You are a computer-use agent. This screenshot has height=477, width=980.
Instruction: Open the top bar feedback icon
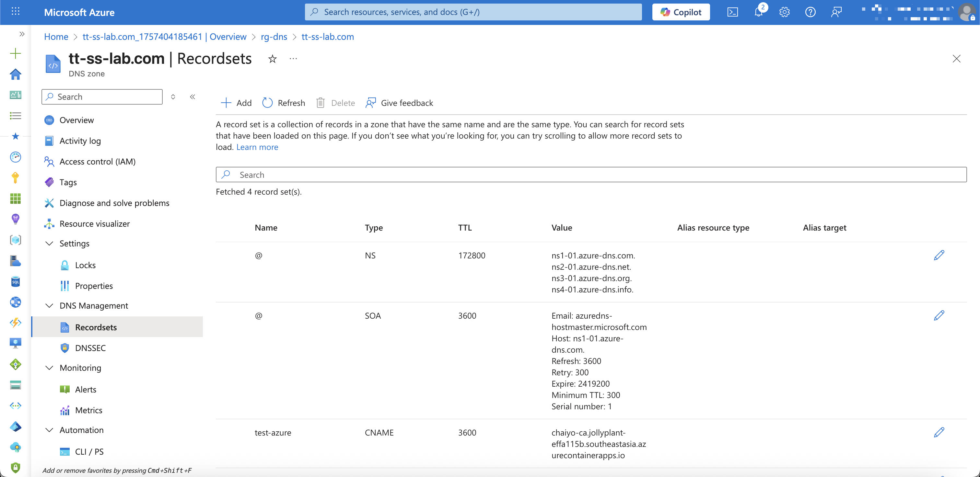pyautogui.click(x=836, y=12)
